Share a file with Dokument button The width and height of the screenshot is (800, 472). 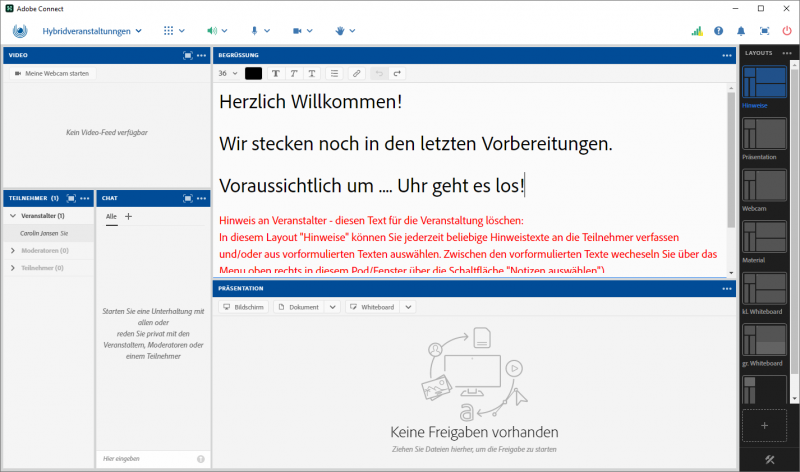coord(299,307)
